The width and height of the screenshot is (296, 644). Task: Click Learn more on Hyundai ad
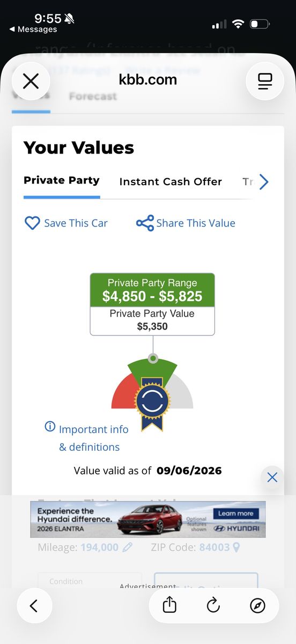pos(235,514)
